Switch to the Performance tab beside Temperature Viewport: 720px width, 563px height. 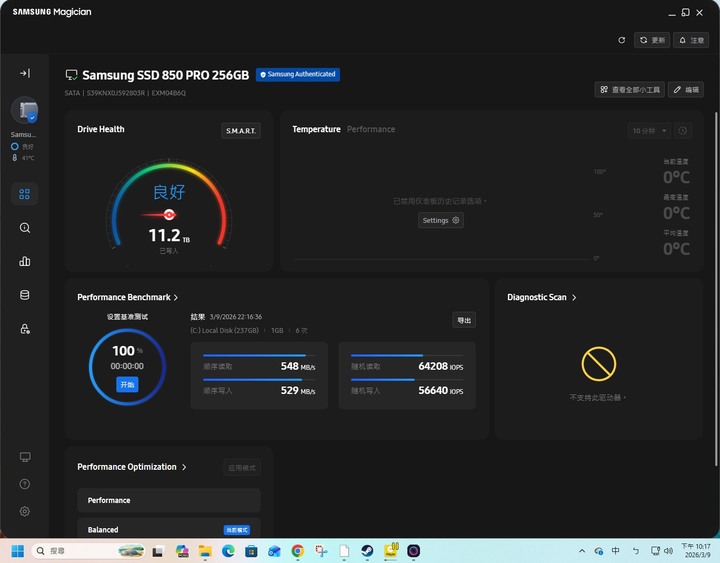(x=371, y=129)
